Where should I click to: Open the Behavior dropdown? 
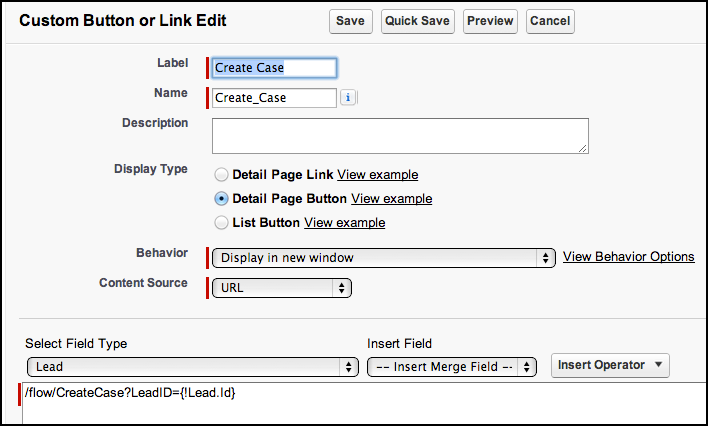point(384,257)
